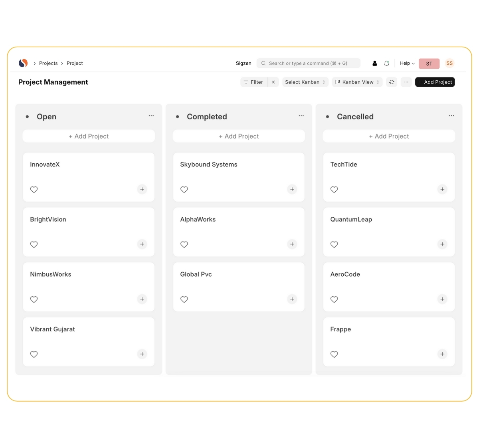Open the toolbar three-dots menu
Viewport: 479px width, 448px height.
point(406,82)
